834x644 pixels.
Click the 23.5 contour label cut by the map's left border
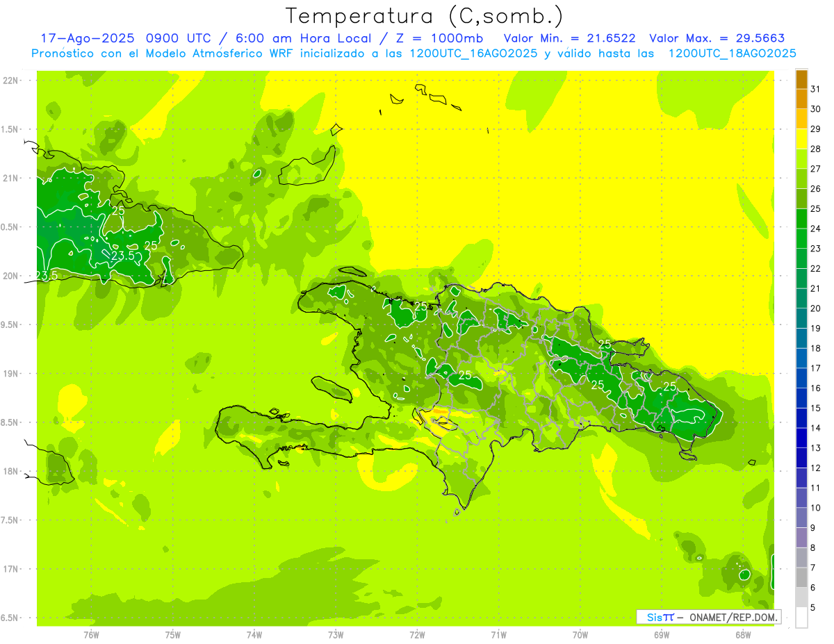click(47, 276)
